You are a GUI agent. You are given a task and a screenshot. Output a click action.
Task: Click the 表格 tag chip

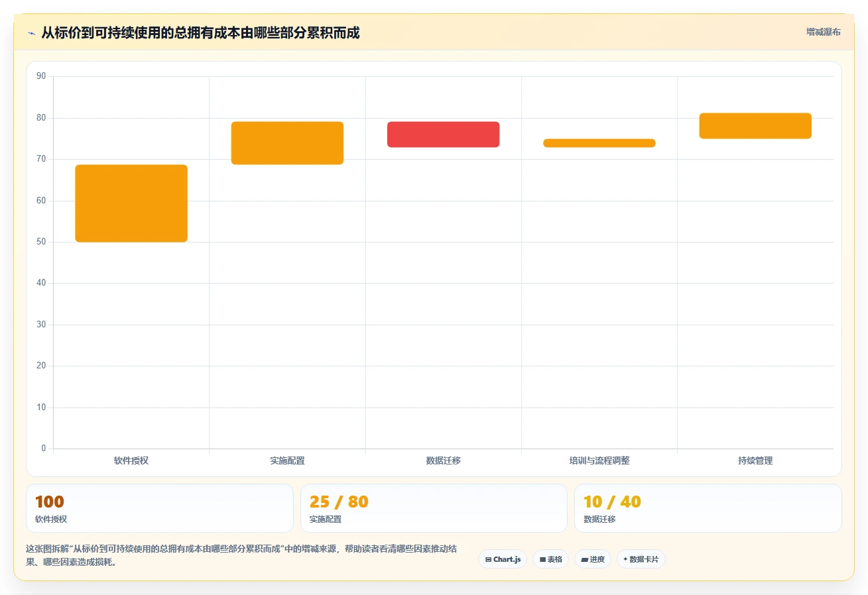[550, 559]
